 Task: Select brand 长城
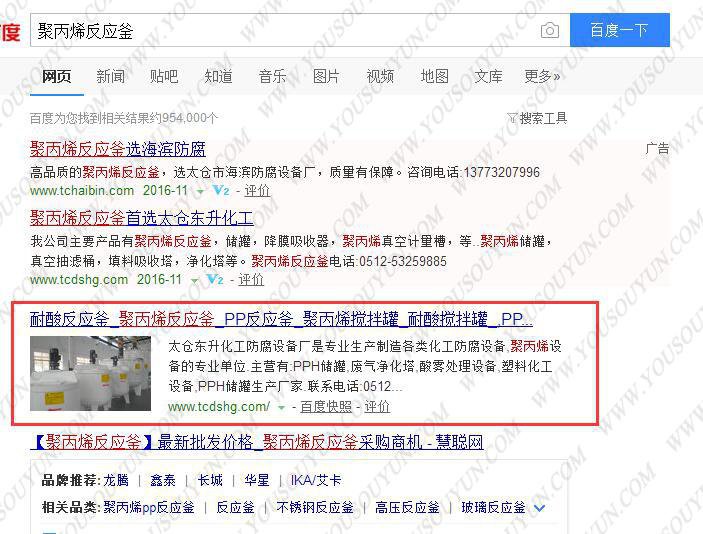(210, 481)
